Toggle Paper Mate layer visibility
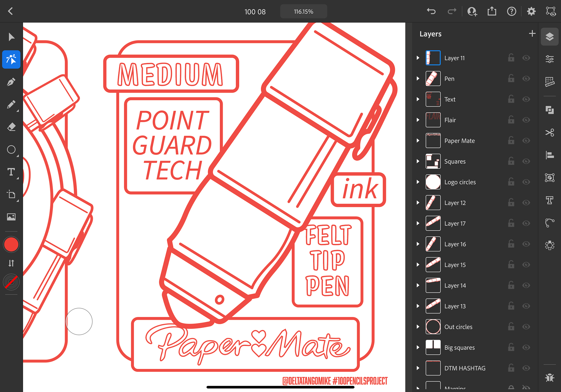This screenshot has height=392, width=561. 526,141
